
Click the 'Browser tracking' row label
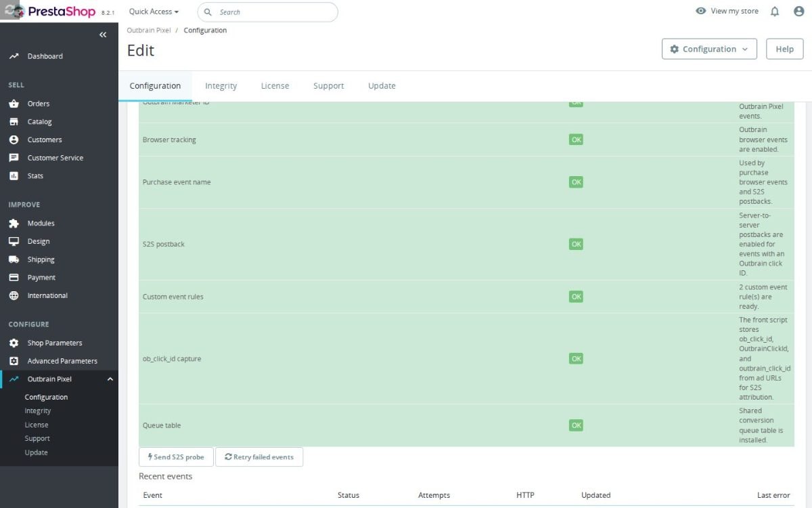point(169,140)
